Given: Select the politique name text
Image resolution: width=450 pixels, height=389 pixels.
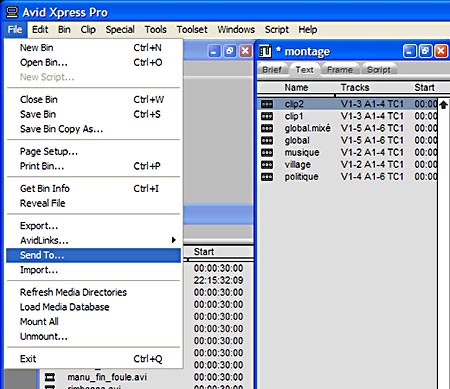Looking at the screenshot, I should pyautogui.click(x=301, y=177).
